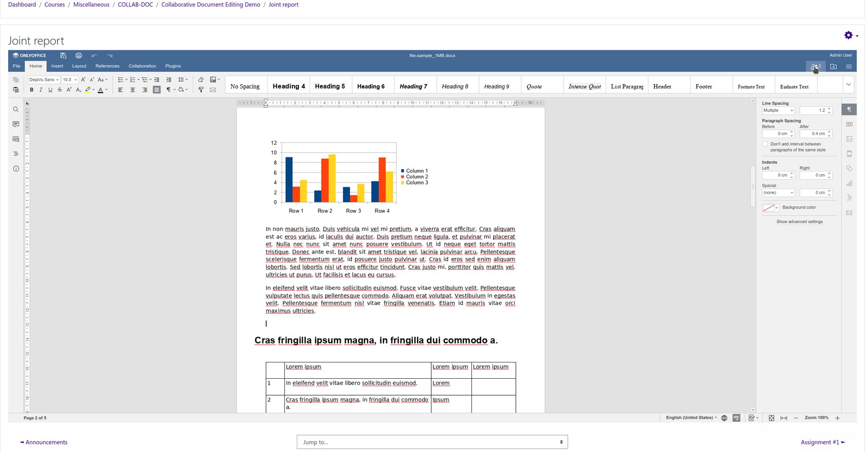Switch to the Collaboration tab
This screenshot has height=452, width=868.
point(142,66)
